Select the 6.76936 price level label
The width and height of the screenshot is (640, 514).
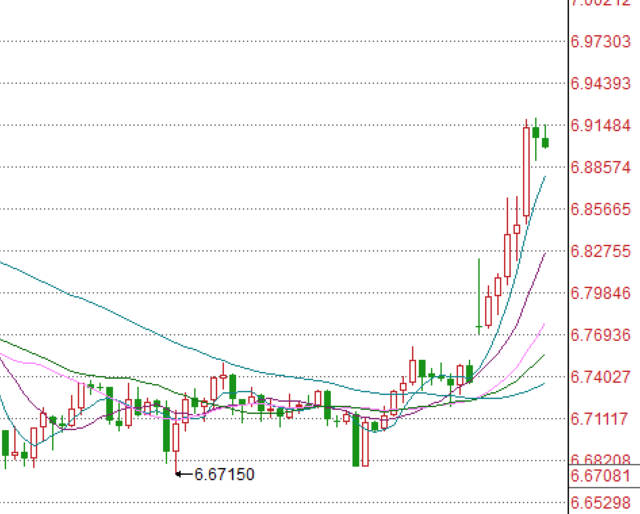coord(600,334)
